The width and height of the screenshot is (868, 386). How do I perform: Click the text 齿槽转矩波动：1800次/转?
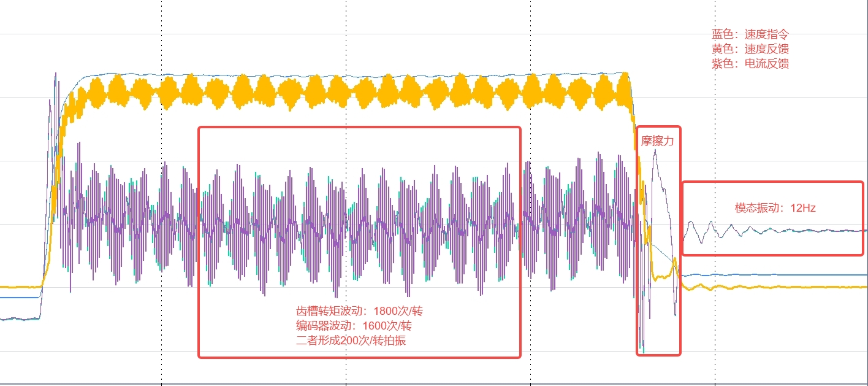[359, 311]
